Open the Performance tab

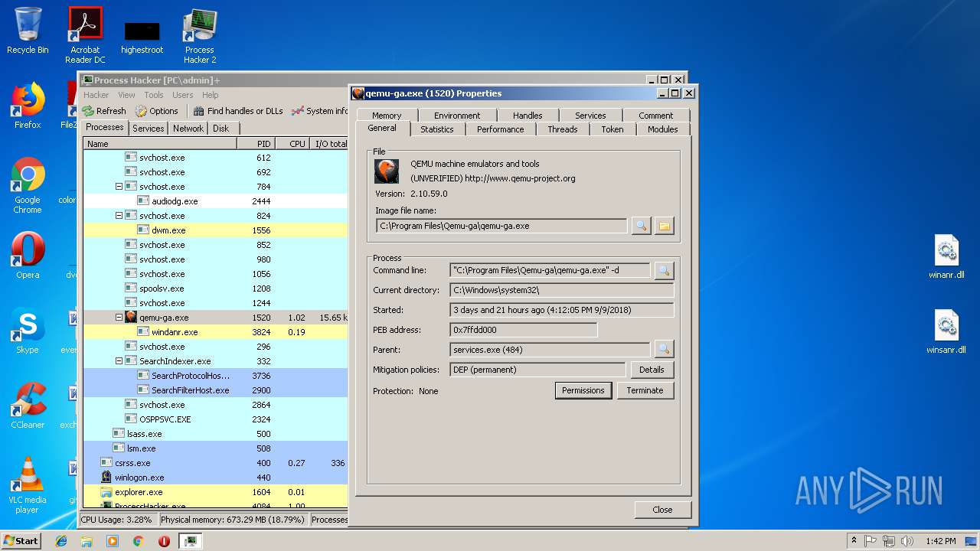[x=501, y=129]
